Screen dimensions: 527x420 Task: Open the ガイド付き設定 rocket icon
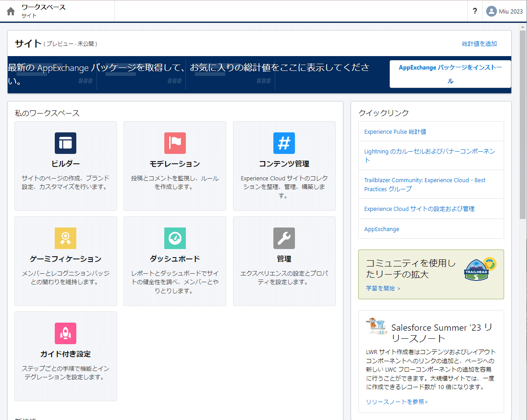tap(66, 333)
